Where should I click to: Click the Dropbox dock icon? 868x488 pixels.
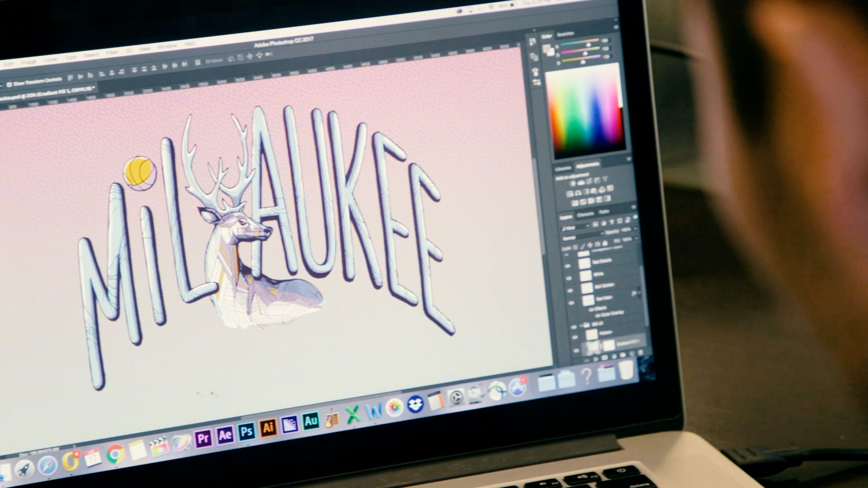click(415, 404)
